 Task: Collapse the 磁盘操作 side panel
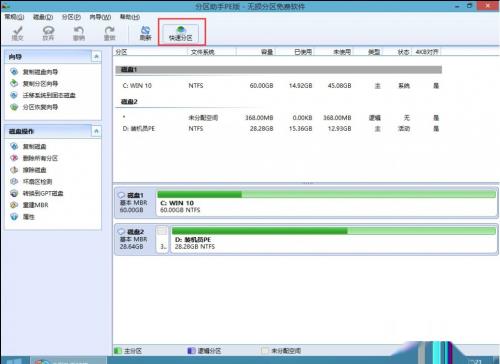coord(96,131)
